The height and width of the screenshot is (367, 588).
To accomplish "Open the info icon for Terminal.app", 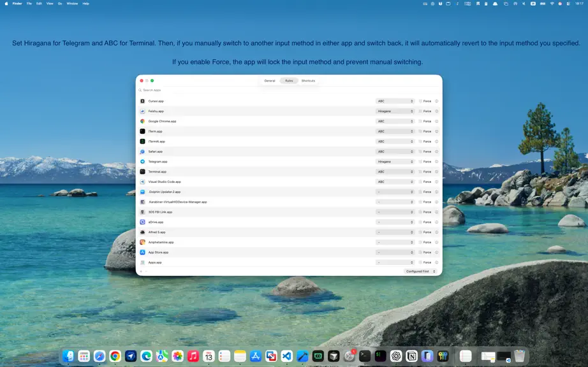I will pyautogui.click(x=436, y=171).
